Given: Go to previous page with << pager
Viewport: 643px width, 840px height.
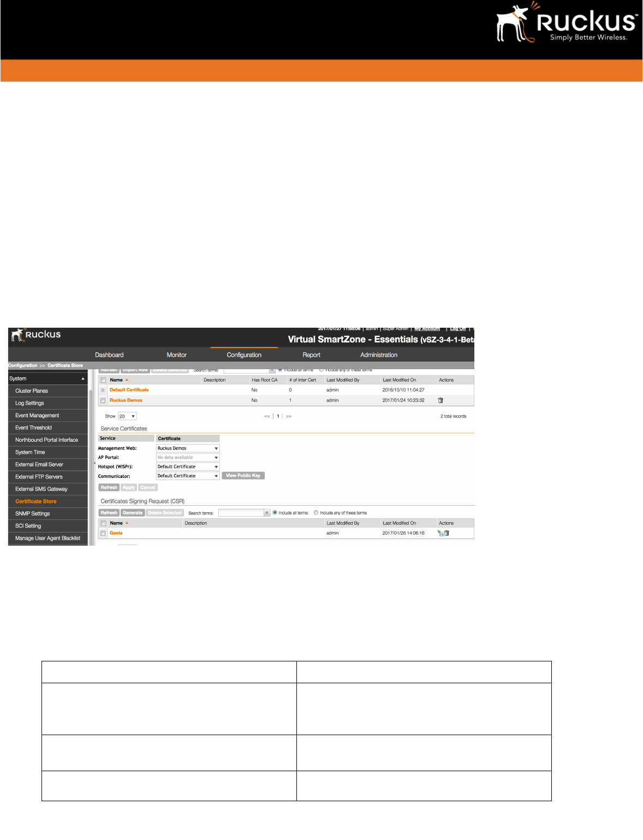Looking at the screenshot, I should pos(267,416).
